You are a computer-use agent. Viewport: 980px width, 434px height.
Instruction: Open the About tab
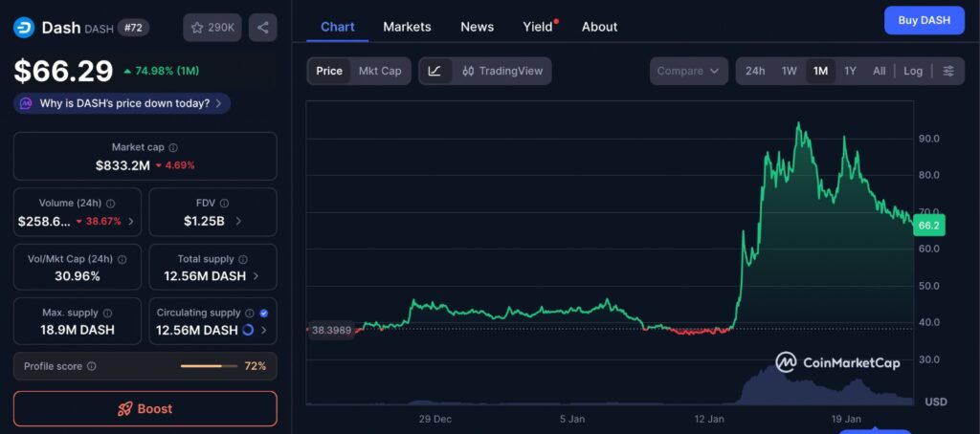(599, 27)
